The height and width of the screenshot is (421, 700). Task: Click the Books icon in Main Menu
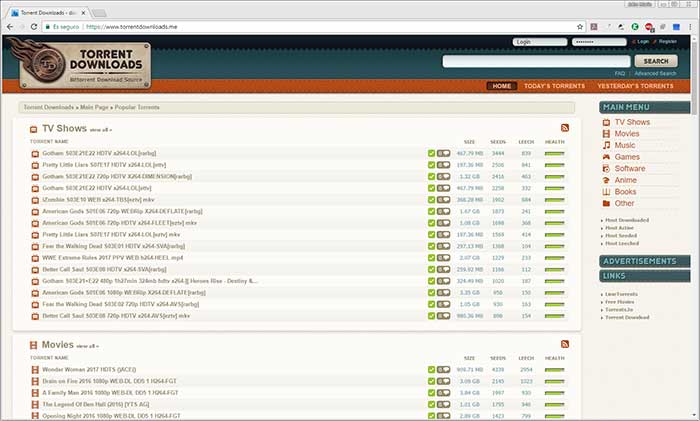point(606,192)
